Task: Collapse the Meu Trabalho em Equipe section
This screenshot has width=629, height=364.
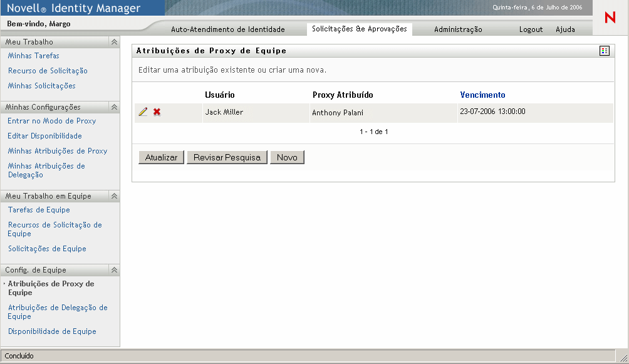Action: tap(114, 196)
